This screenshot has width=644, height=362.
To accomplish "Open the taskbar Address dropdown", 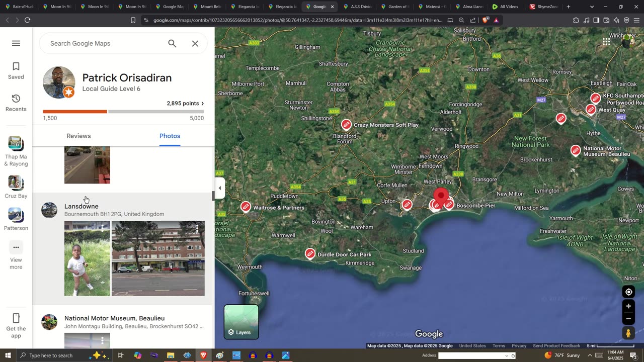I will (x=507, y=355).
